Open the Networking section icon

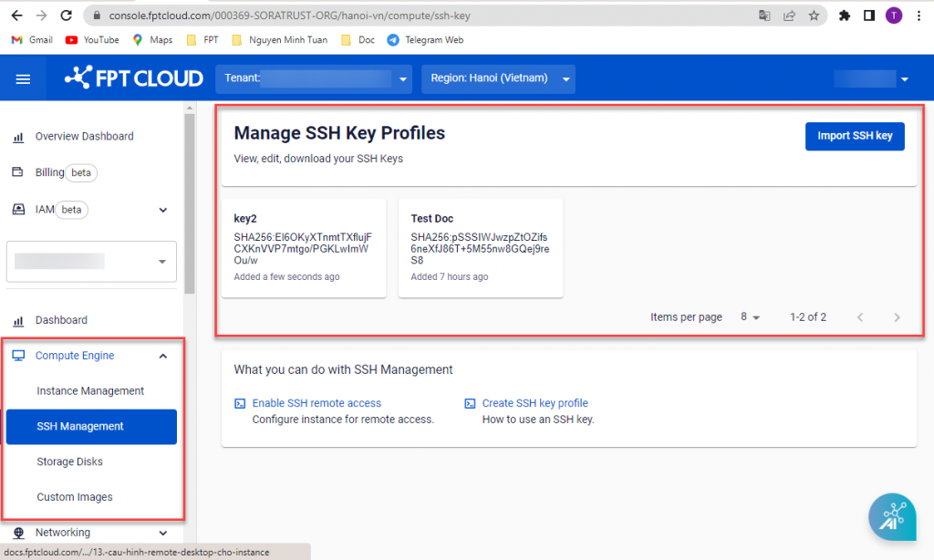point(19,533)
